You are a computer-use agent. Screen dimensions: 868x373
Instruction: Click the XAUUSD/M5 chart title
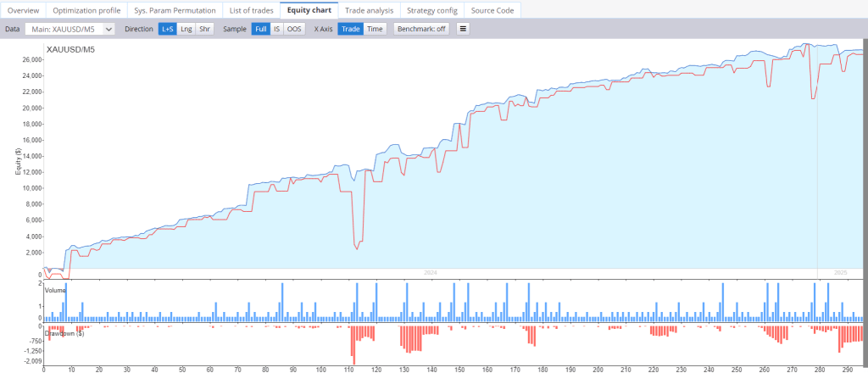coord(70,50)
